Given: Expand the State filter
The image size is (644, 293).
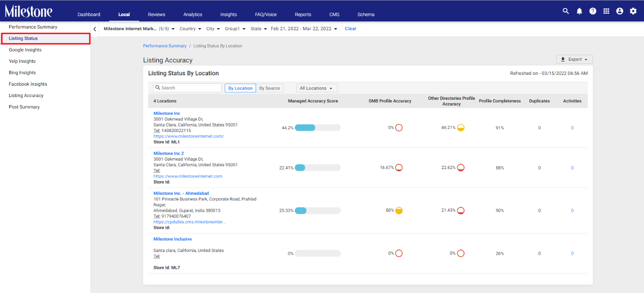Looking at the screenshot, I should tap(259, 29).
